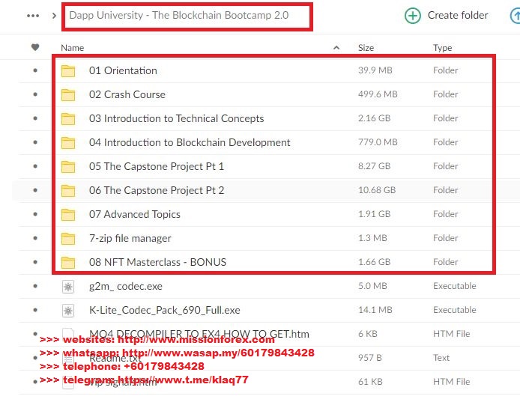Click the breadcrumb chevron arrow
This screenshot has width=520, height=420.
click(54, 16)
